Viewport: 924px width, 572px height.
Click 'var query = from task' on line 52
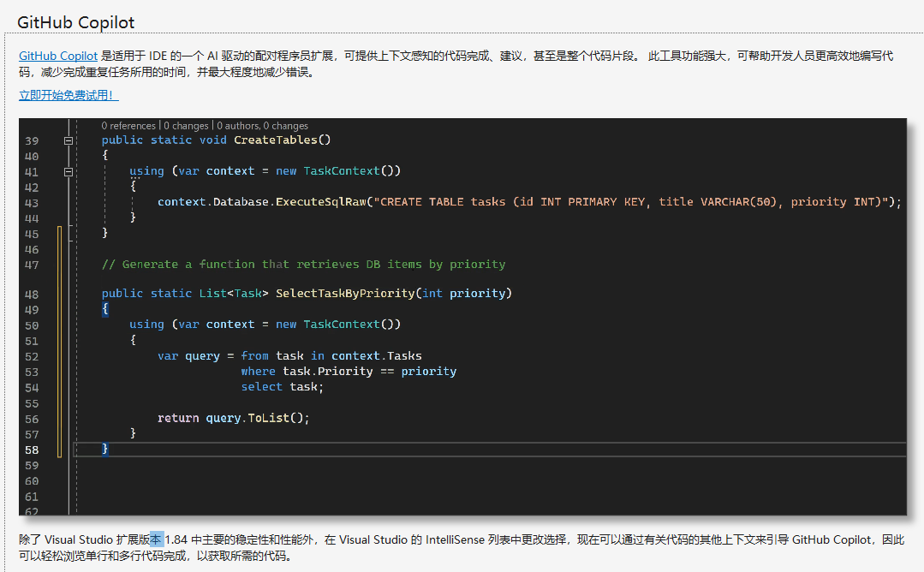[230, 356]
